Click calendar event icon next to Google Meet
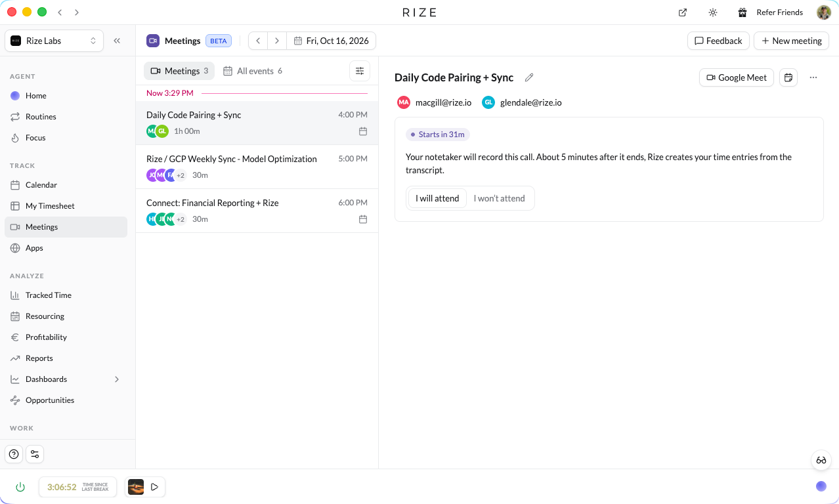 pyautogui.click(x=788, y=77)
